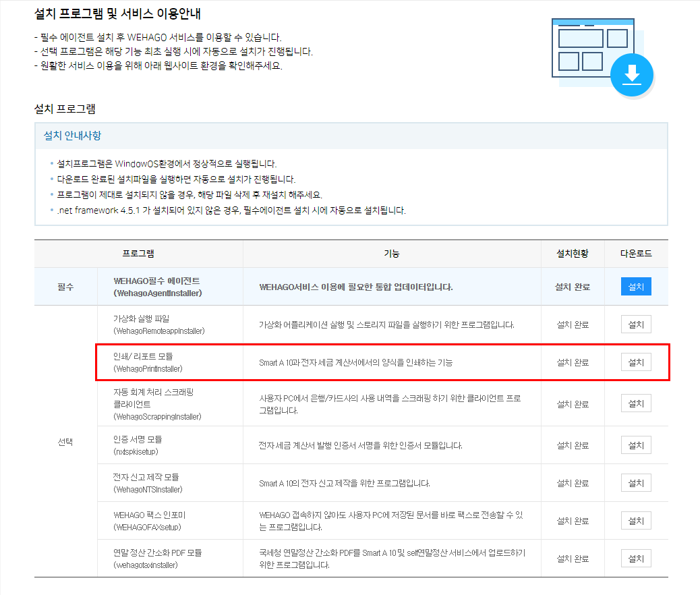
Task: Click 설치 완료 status for 인증 서명 모듈
Action: point(572,446)
